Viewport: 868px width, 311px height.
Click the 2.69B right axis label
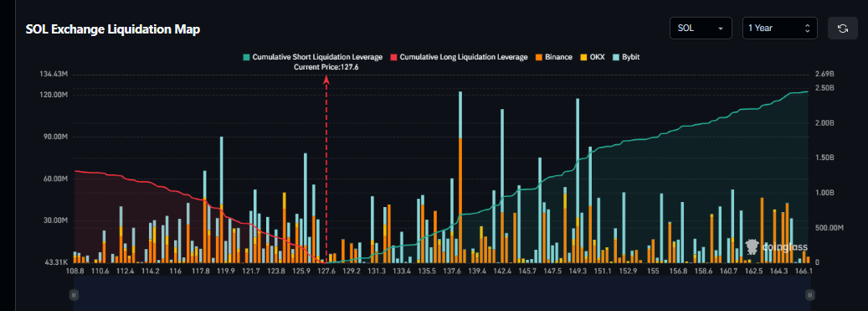[824, 75]
